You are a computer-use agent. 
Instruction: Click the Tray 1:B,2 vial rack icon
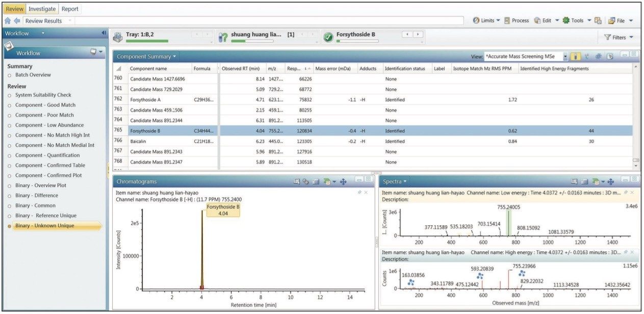coord(117,37)
